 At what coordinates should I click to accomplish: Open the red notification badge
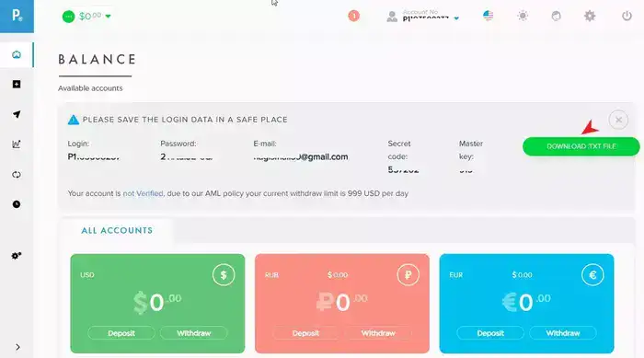pos(353,16)
